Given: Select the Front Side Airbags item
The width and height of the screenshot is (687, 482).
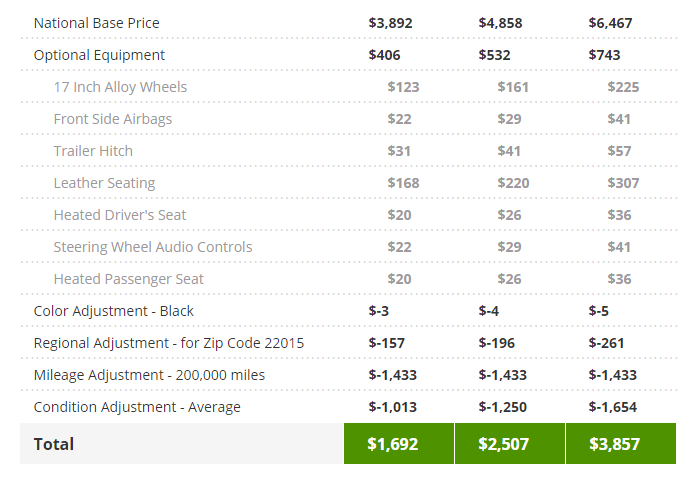Looking at the screenshot, I should (113, 119).
